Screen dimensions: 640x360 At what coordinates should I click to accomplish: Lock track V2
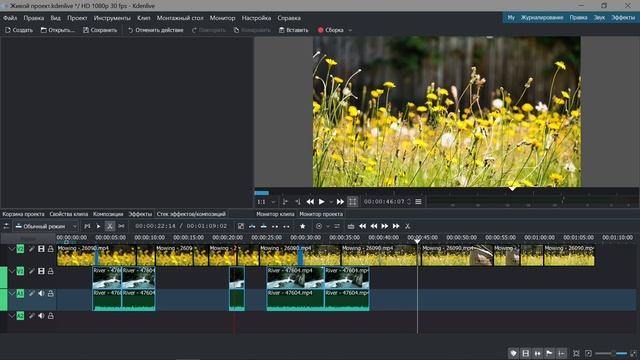coord(51,249)
